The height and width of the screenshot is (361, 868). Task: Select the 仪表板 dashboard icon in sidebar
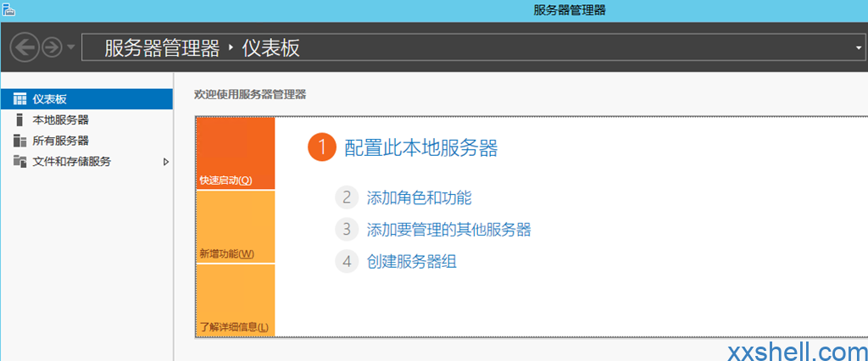[x=19, y=99]
